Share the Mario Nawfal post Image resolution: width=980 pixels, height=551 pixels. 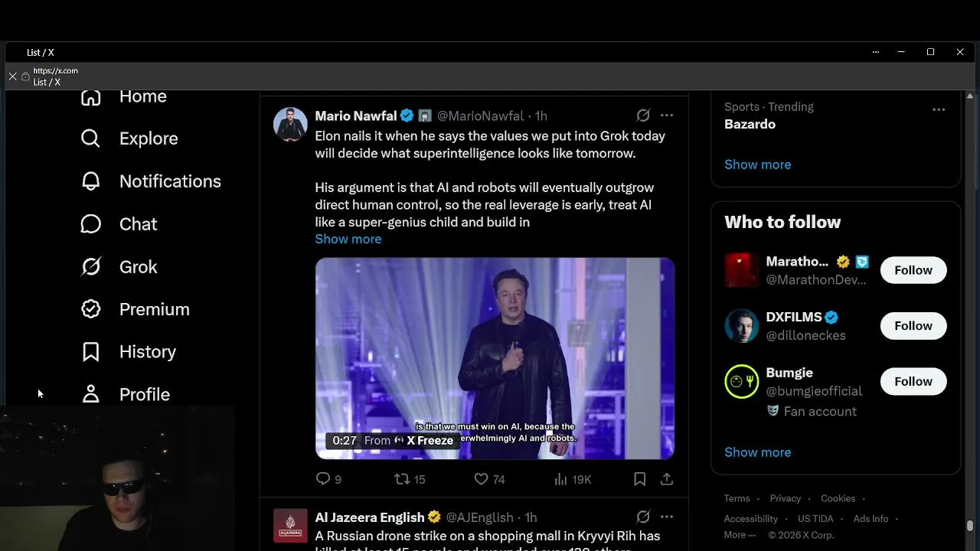tap(667, 479)
